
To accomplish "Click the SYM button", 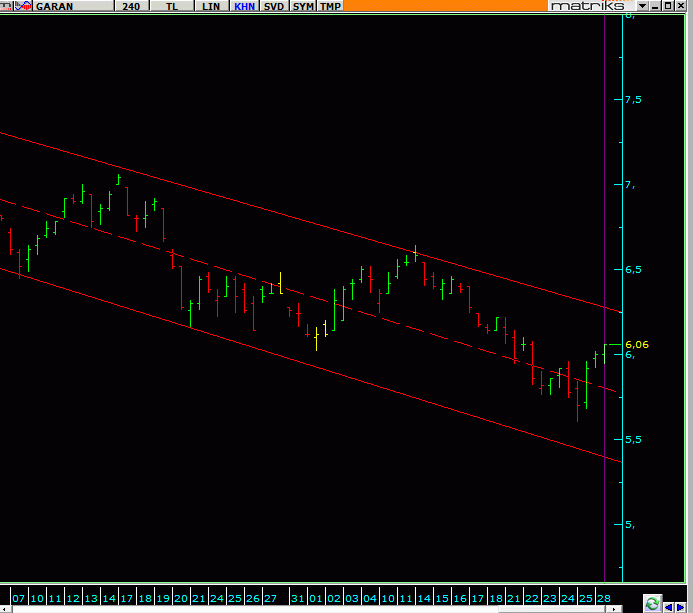I will (303, 6).
